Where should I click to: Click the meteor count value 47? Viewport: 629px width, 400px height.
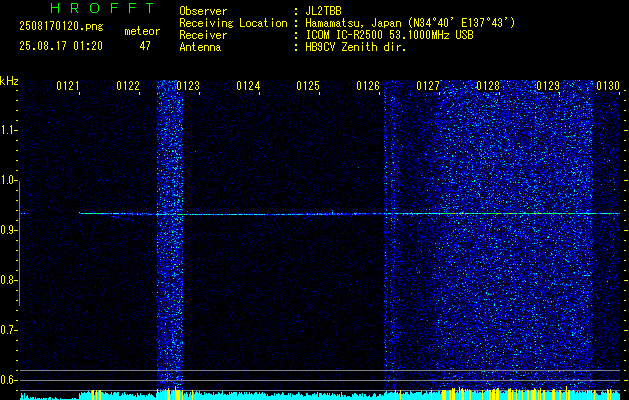click(x=145, y=46)
